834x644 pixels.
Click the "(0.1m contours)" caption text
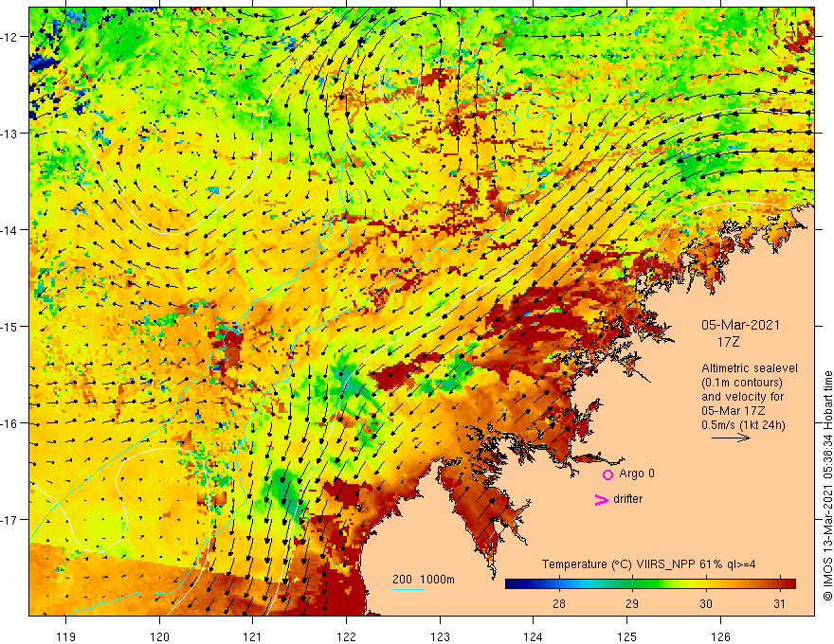tap(742, 383)
